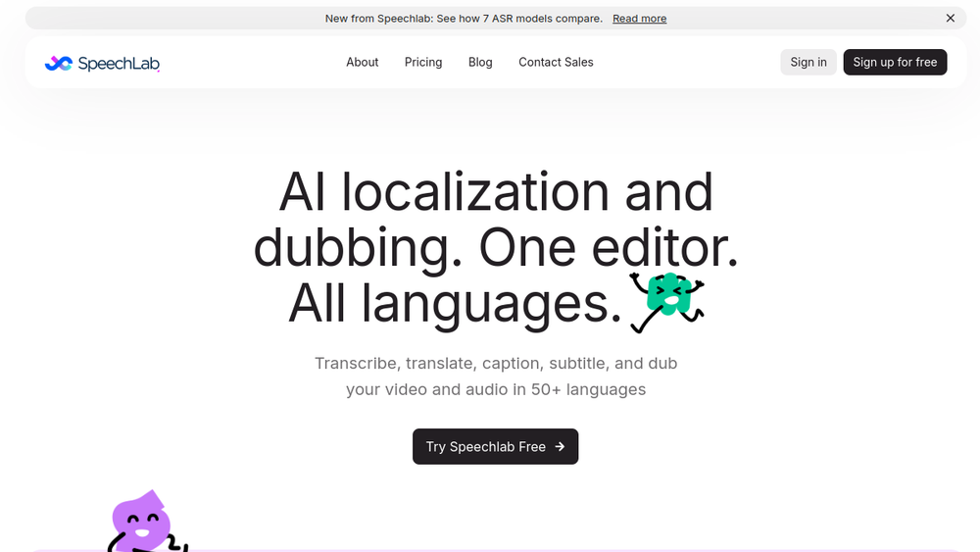Click the headline "AI localization and dubbing"
Viewport: 980px width, 552px height.
point(496,220)
